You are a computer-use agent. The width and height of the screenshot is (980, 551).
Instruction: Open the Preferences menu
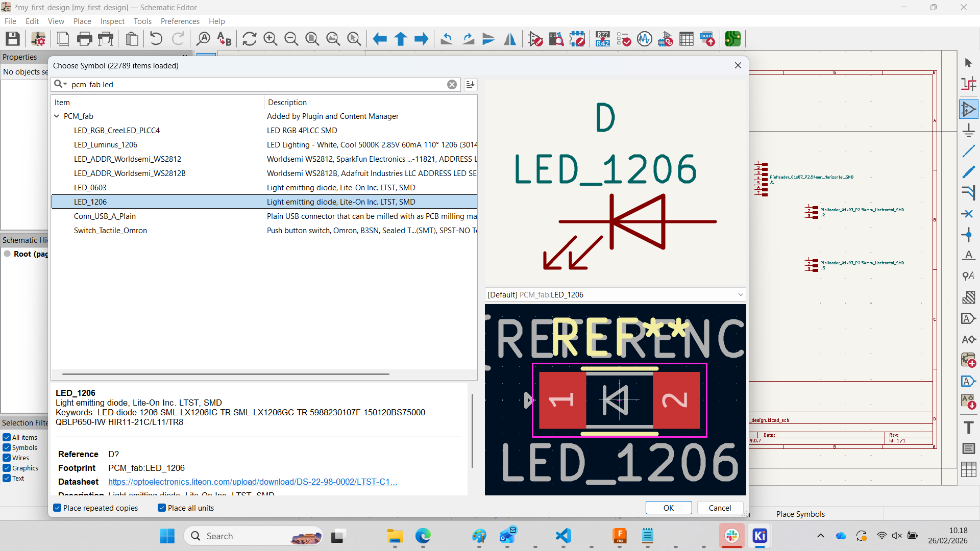point(180,21)
